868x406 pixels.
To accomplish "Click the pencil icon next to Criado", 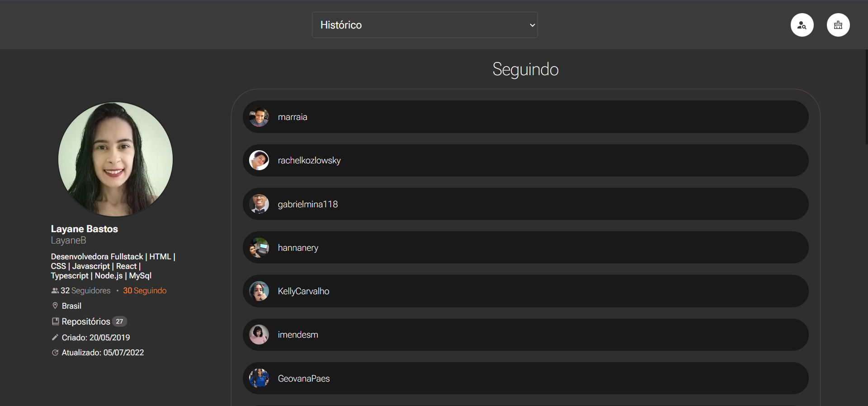I will pos(55,337).
